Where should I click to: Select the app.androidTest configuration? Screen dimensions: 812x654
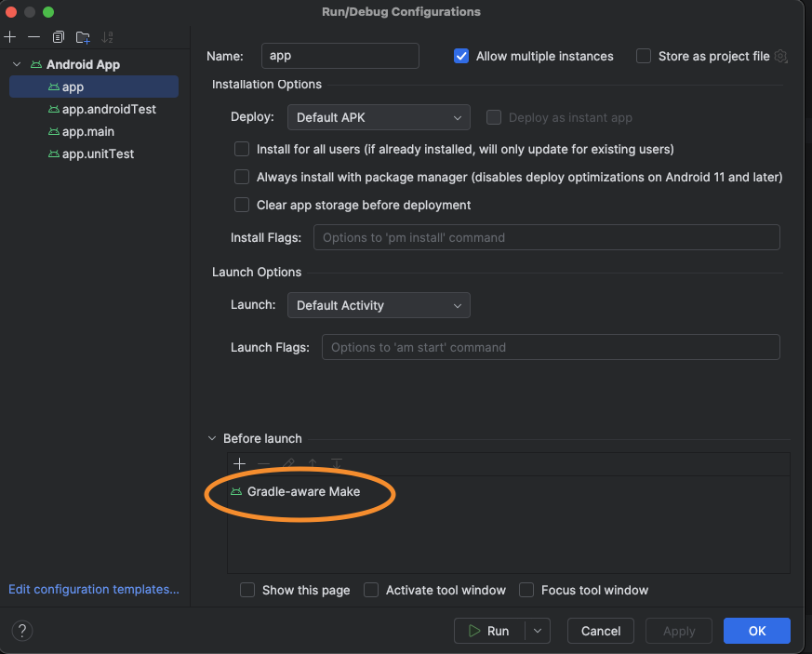click(109, 109)
